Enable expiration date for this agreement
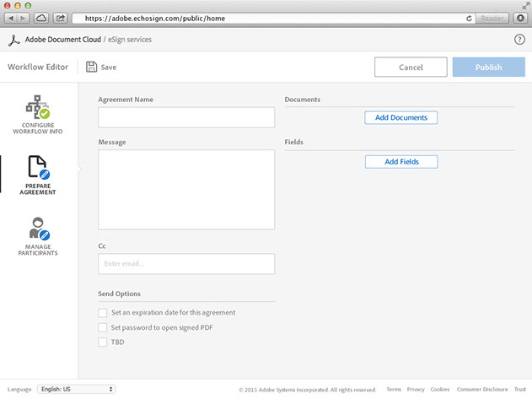This screenshot has width=532, height=399. (103, 312)
